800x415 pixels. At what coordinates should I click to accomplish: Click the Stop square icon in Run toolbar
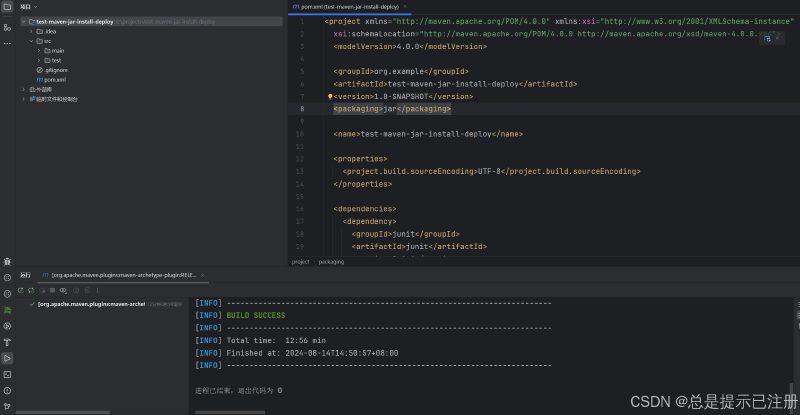(52, 290)
